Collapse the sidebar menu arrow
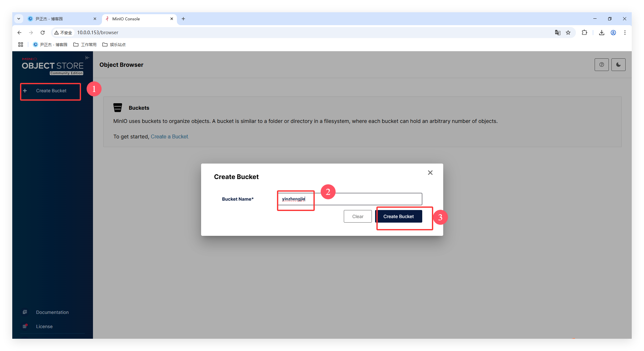This screenshot has width=644, height=351. (87, 58)
